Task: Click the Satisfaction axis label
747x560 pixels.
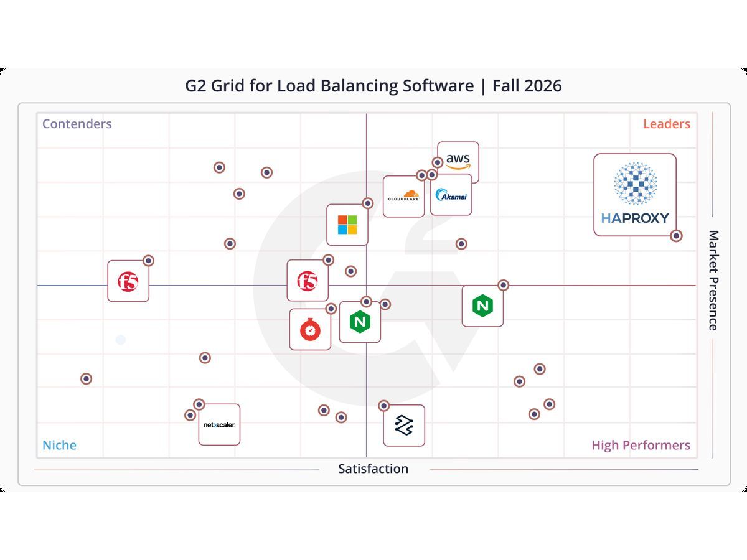Action: 374,469
